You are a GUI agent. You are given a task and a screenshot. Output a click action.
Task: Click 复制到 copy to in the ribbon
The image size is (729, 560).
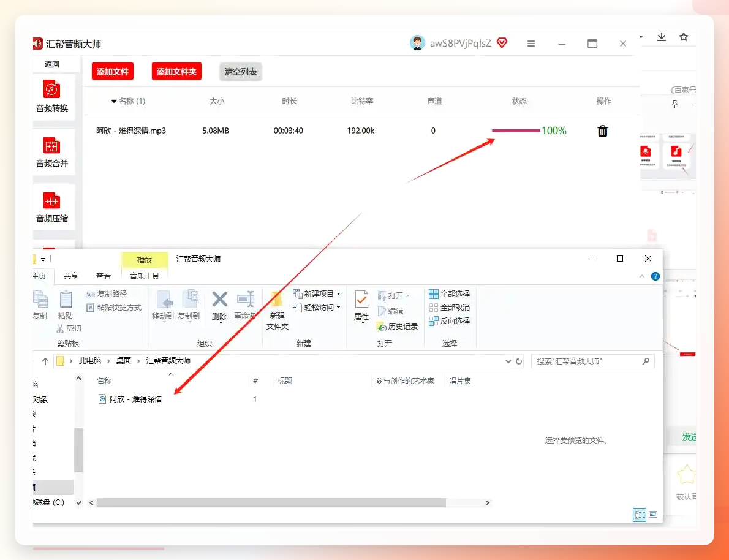coord(189,305)
